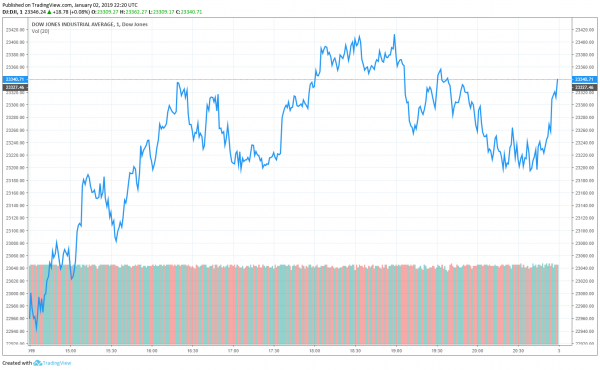Click the green up-arrow change indicator
600x370 pixels.
click(x=49, y=12)
